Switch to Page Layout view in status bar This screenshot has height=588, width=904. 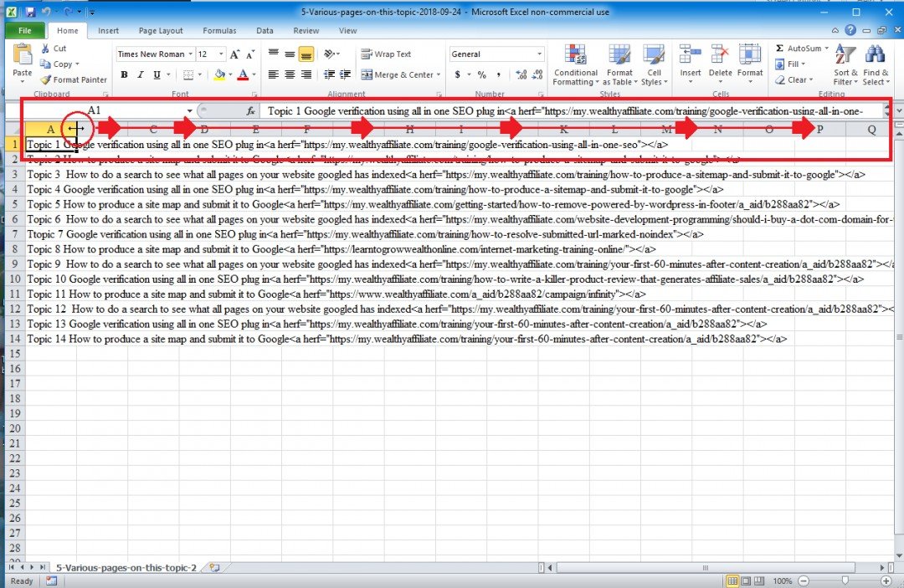746,581
